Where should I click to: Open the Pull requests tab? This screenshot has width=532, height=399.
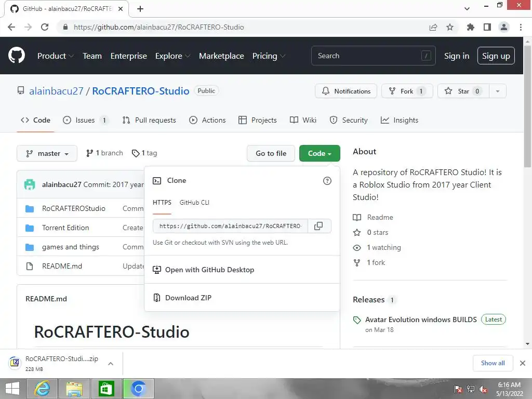[x=149, y=120]
